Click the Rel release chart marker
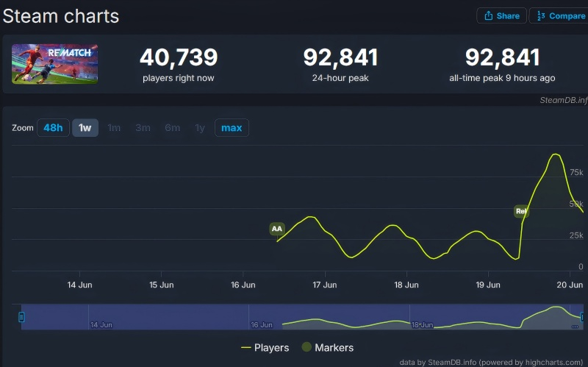This screenshot has width=588, height=367. [x=521, y=211]
